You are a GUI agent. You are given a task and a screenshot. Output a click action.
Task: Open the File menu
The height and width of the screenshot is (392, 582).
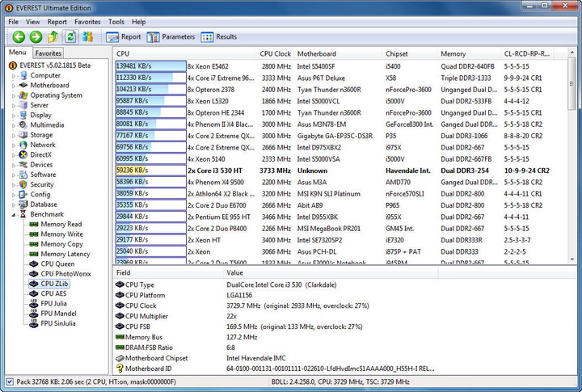[14, 22]
